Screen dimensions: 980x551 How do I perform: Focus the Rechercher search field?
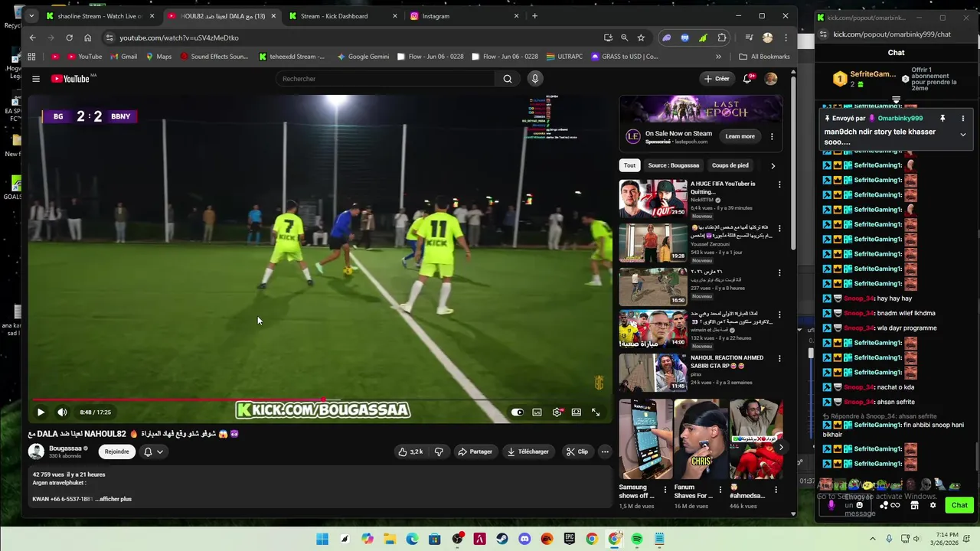(x=385, y=79)
